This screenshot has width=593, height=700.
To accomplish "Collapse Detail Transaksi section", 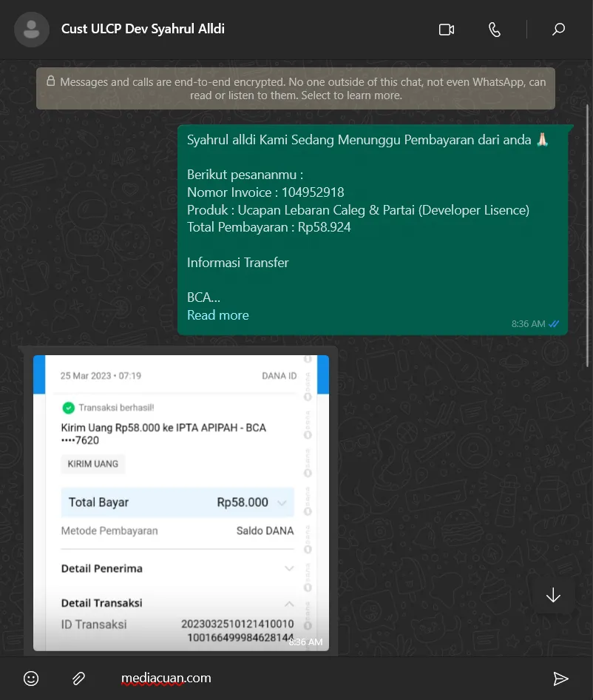I will point(289,604).
